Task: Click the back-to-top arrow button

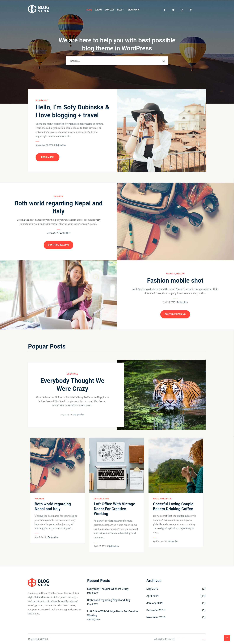Action: pyautogui.click(x=227, y=637)
